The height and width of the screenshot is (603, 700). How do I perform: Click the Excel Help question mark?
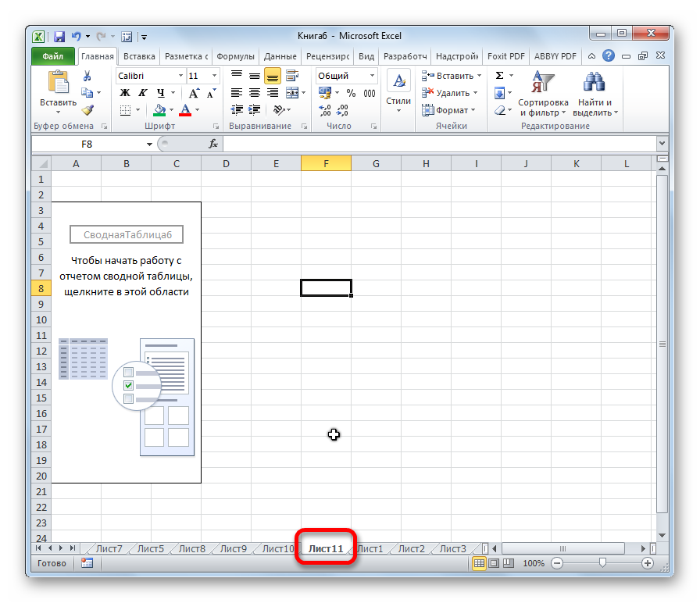[x=608, y=55]
